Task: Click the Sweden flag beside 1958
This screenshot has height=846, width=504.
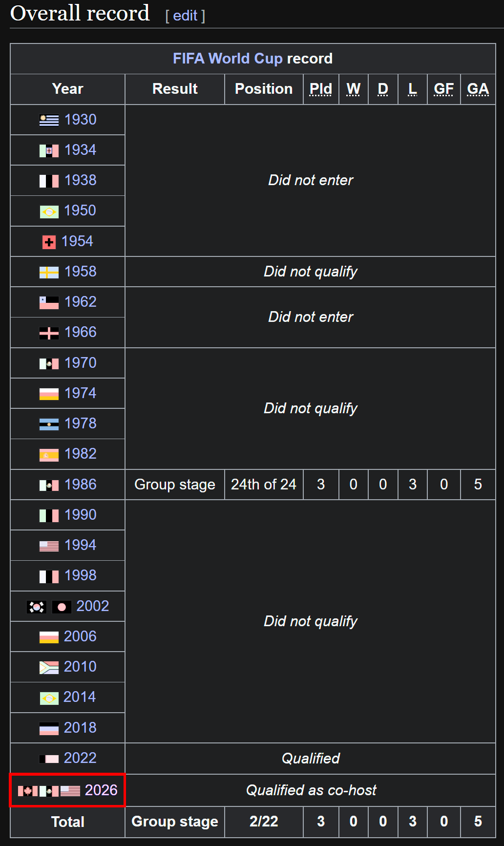Action: coord(49,272)
